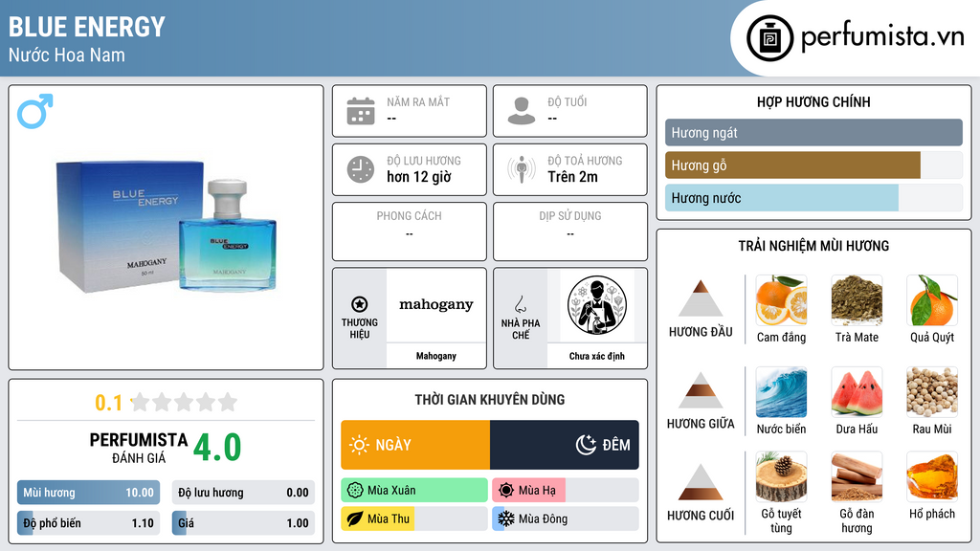Click the Blue Energy bottle product photo

point(167,228)
